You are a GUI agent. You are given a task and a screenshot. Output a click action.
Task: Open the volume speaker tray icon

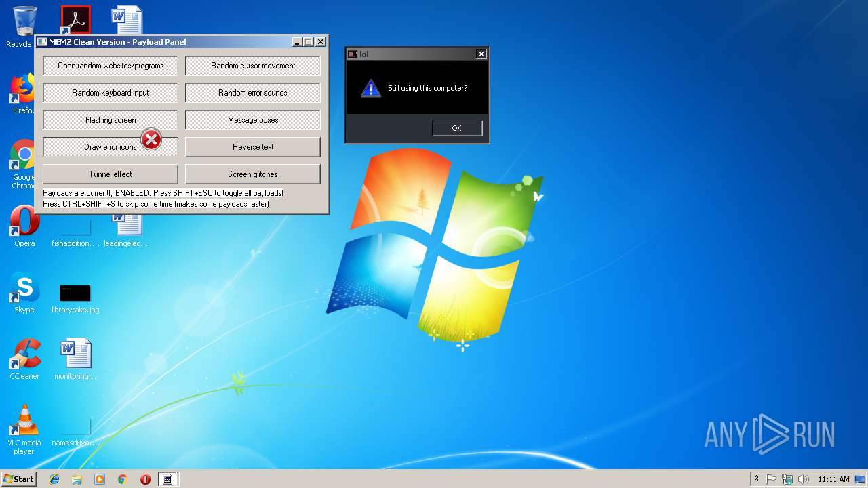pyautogui.click(x=804, y=479)
